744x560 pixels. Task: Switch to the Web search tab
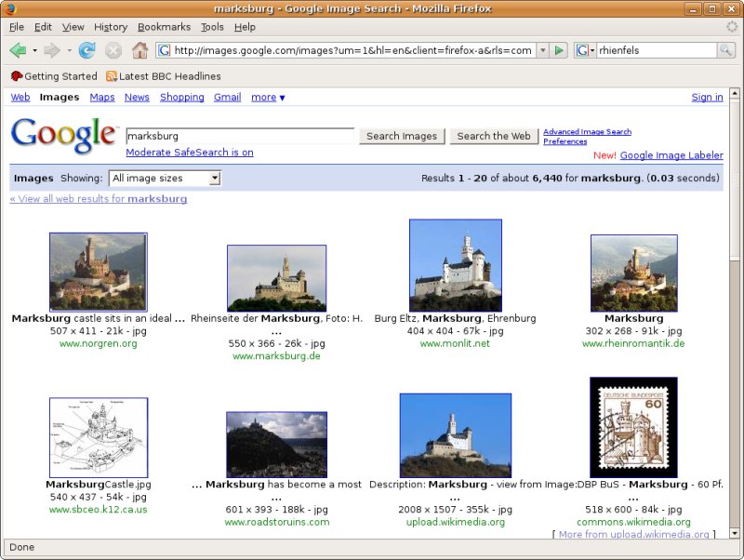(20, 97)
